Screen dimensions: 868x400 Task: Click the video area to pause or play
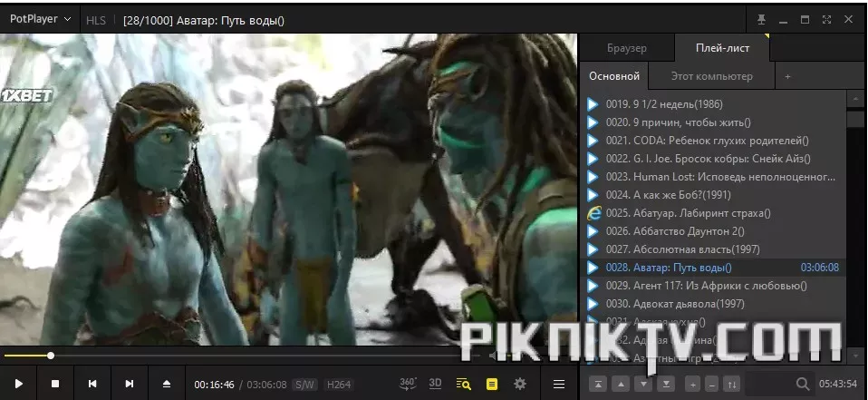pos(288,190)
